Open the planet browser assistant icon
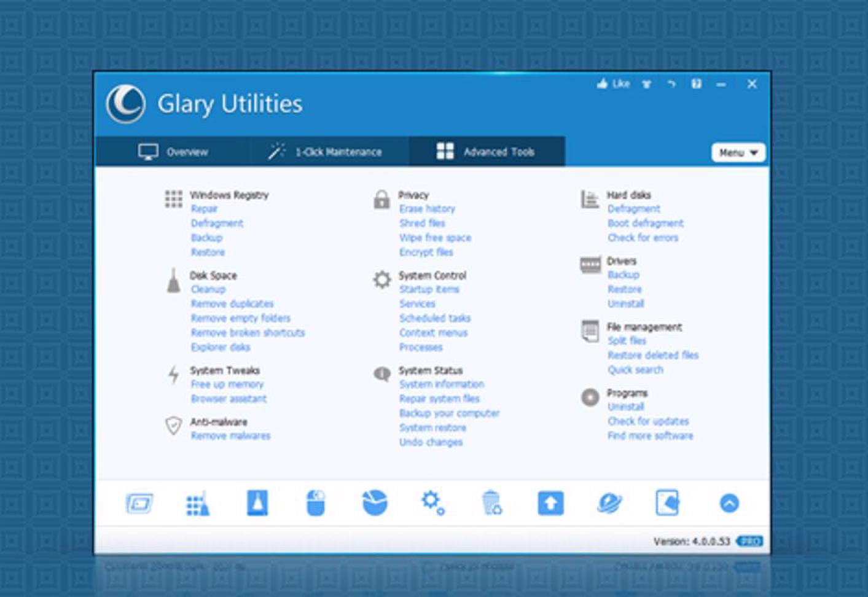 609,504
